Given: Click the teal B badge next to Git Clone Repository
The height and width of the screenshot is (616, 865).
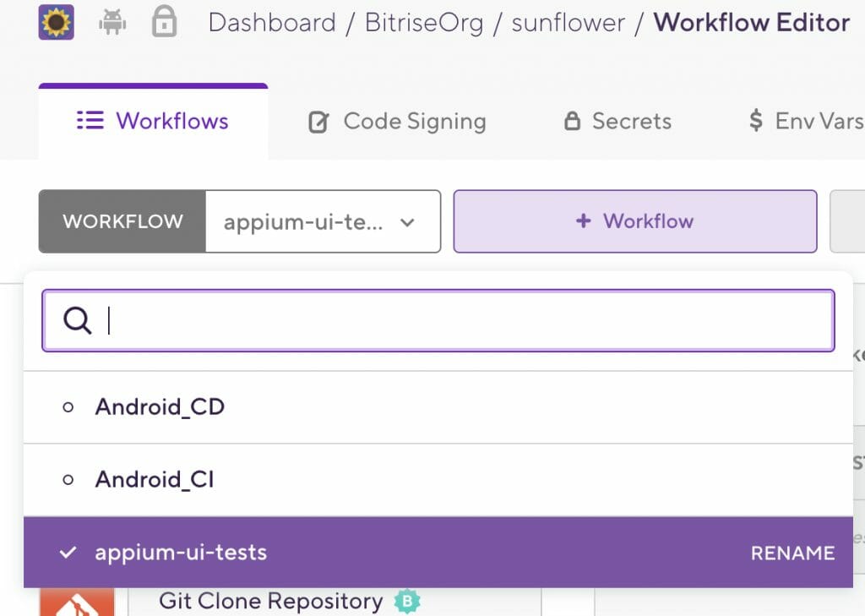Looking at the screenshot, I should (407, 601).
